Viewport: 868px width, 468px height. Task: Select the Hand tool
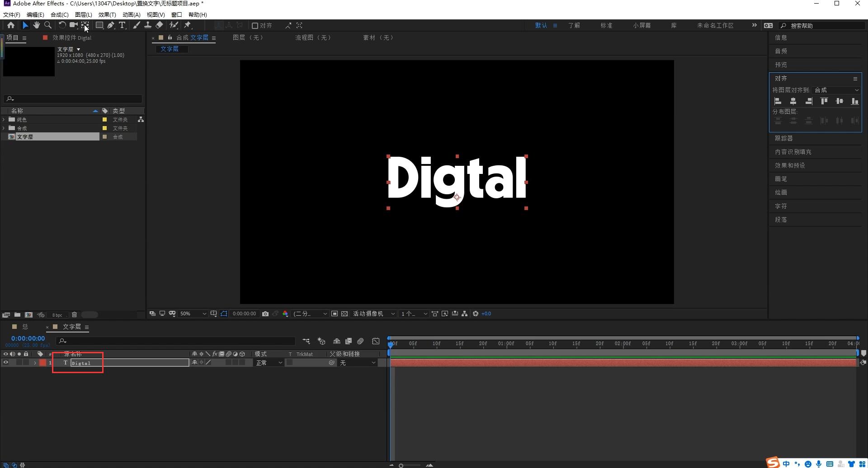coord(37,25)
